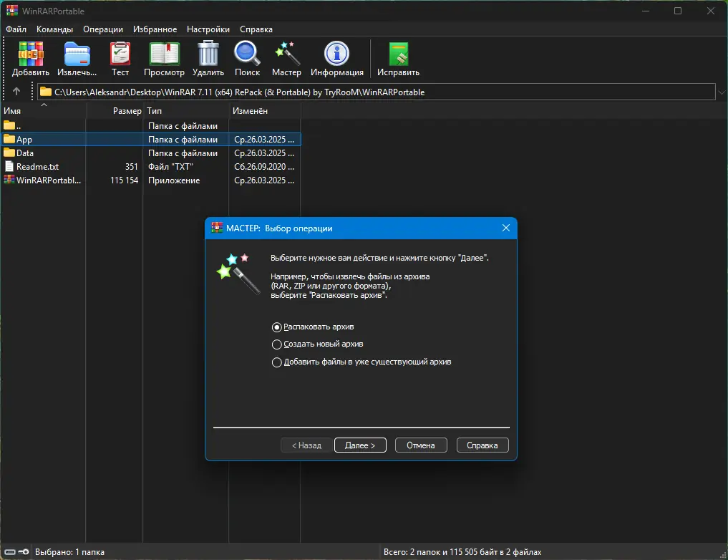Sort by the Изменён column header

coord(265,111)
